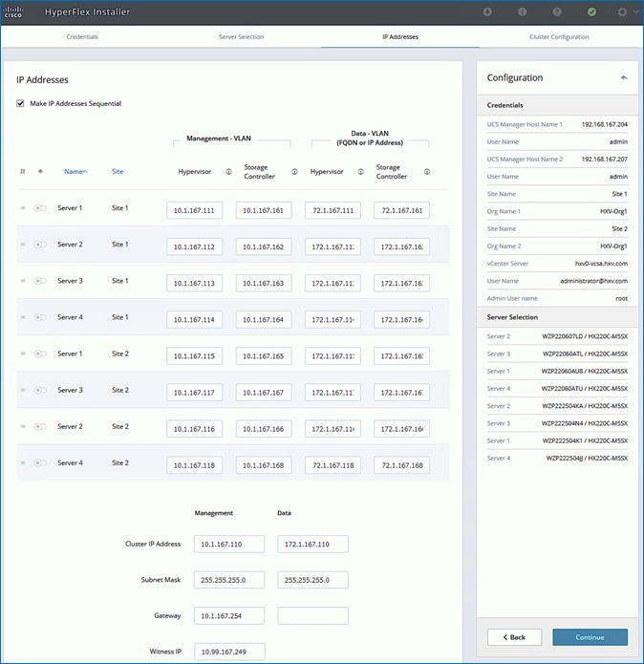The image size is (644, 664).
Task: Toggle locator switch for Server 3 Site 1
Action: click(40, 281)
